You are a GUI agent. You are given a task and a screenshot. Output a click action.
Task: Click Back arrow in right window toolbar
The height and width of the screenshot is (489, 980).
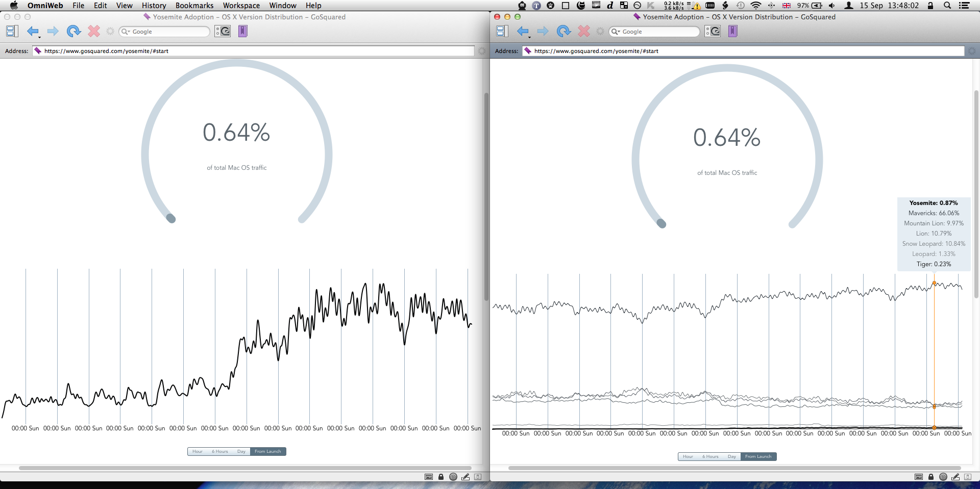point(523,31)
